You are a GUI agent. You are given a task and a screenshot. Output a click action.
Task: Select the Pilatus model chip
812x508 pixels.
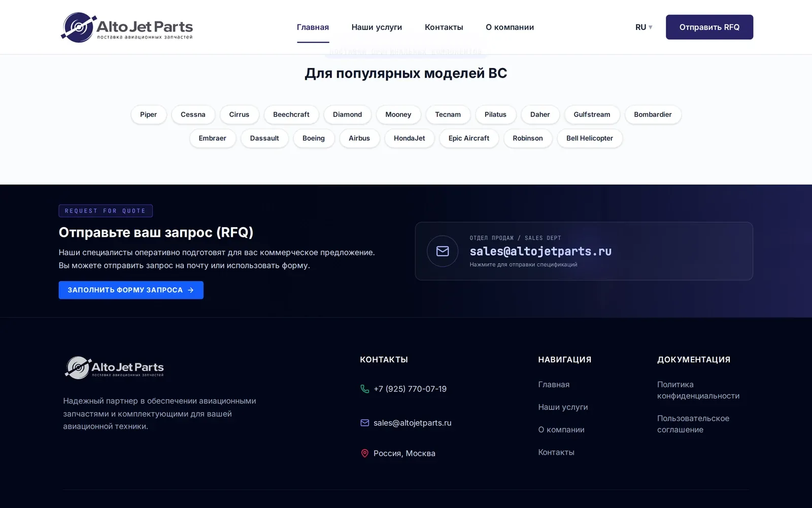495,115
